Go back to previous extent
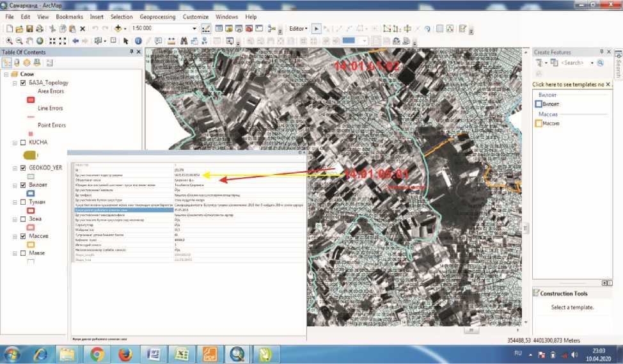The height and width of the screenshot is (364, 623). click(75, 41)
